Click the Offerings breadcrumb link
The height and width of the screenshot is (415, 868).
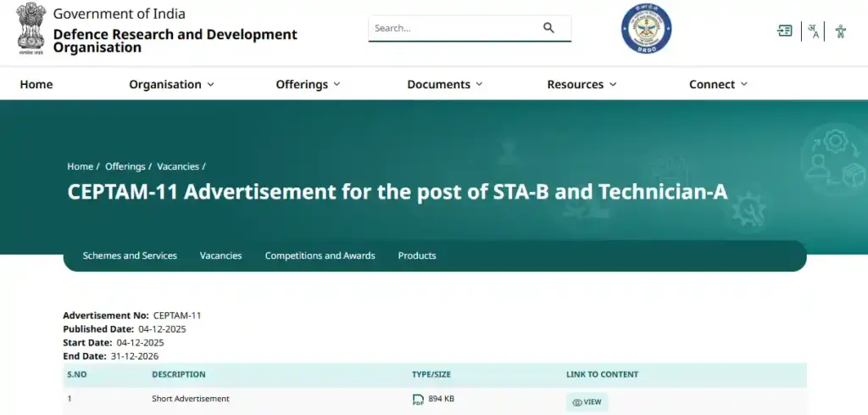(x=125, y=166)
